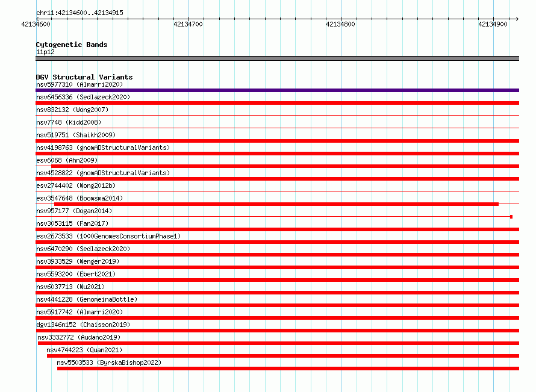Open nsv6456336 (Sedlazeck2020) variant label
Screen dimensions: 536x392
click(x=83, y=97)
